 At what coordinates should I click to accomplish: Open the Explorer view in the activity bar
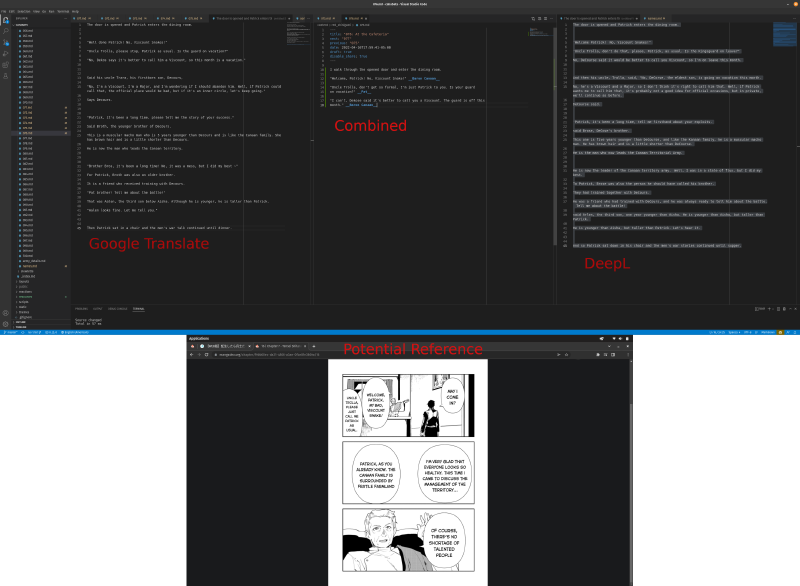[6, 20]
